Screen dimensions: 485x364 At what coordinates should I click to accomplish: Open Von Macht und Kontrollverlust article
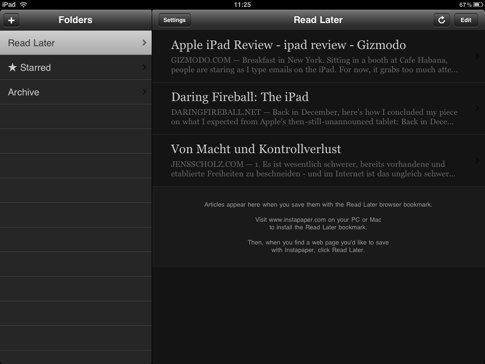point(318,160)
